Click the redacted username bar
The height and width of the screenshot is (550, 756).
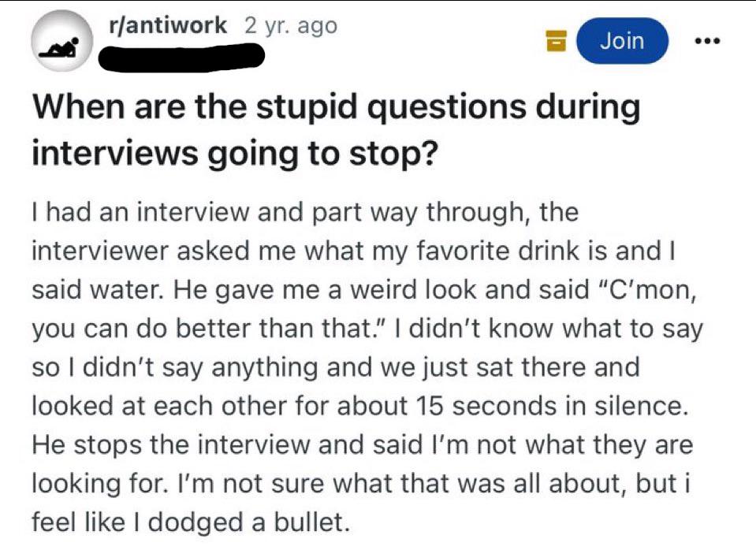pos(184,58)
